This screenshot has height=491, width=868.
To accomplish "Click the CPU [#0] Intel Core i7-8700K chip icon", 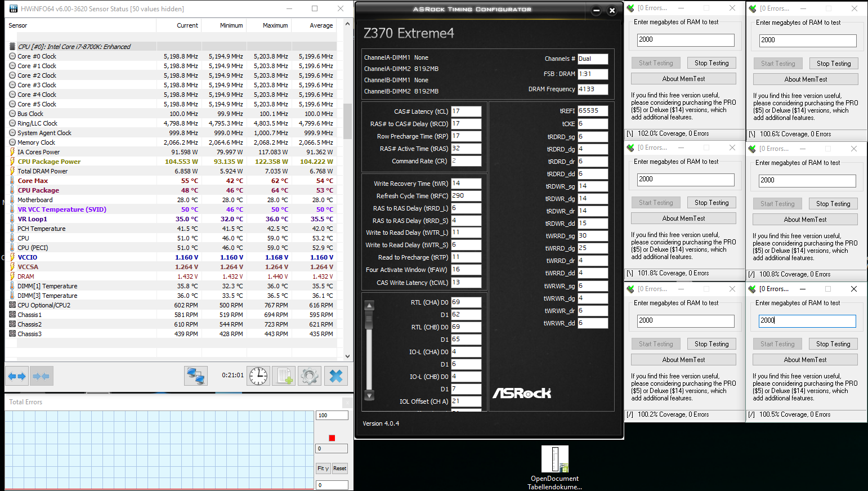I will 12,47.
